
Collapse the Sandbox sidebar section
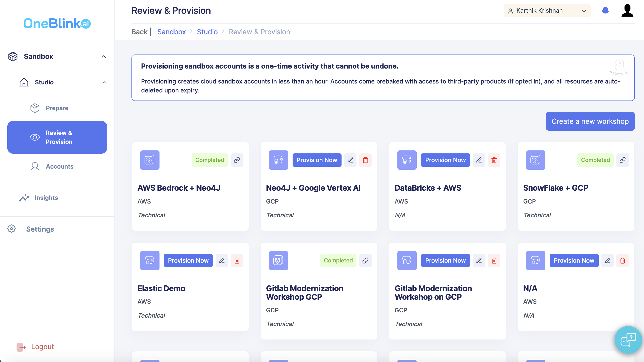tap(103, 57)
